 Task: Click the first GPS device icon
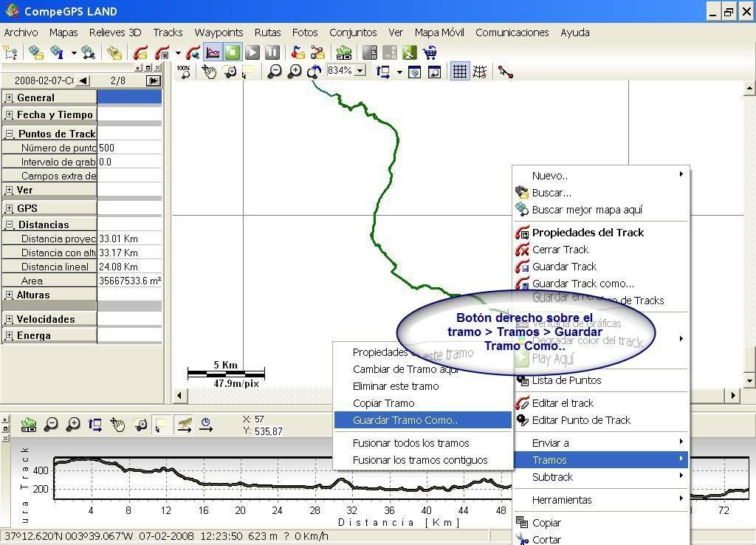pos(370,52)
